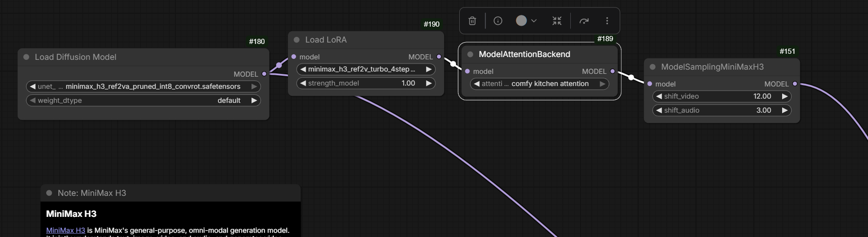This screenshot has width=868, height=237.
Task: Delete the selected node with trash icon
Action: pyautogui.click(x=472, y=21)
